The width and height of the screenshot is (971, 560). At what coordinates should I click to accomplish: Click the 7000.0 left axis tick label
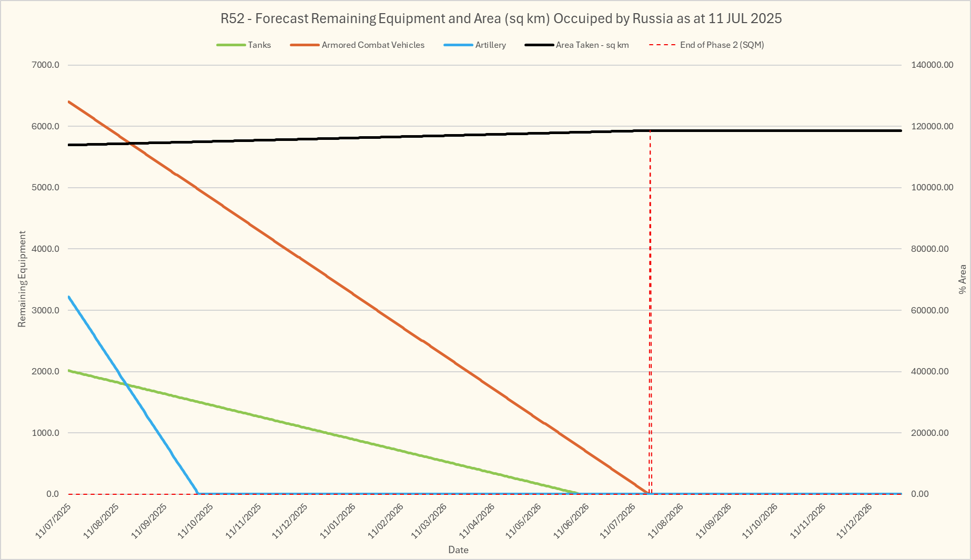pos(46,65)
